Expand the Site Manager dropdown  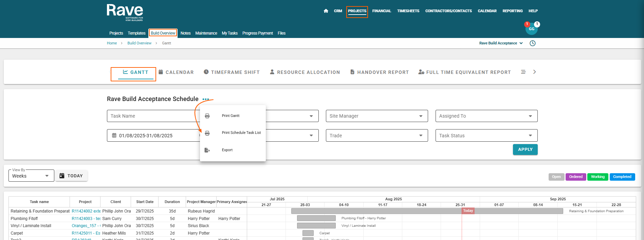pyautogui.click(x=376, y=116)
